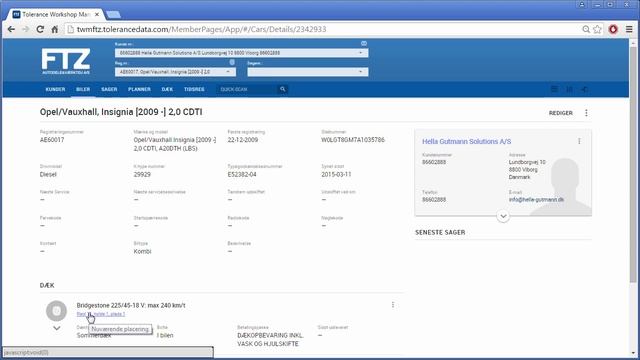The image size is (640, 360).
Task: Click the FTZ logo
Action: tap(66, 61)
